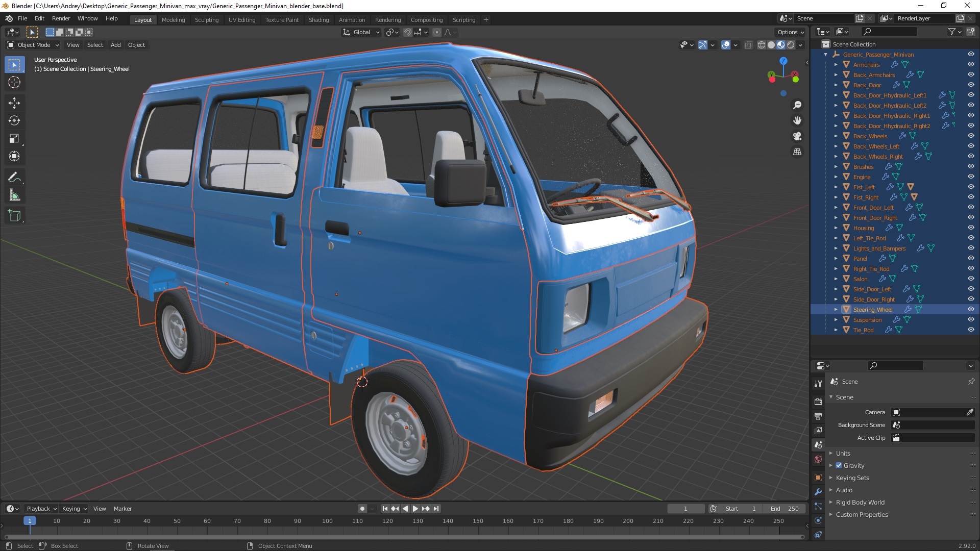Hide Steering_Wheel with eye icon
Image resolution: width=980 pixels, height=551 pixels.
971,309
